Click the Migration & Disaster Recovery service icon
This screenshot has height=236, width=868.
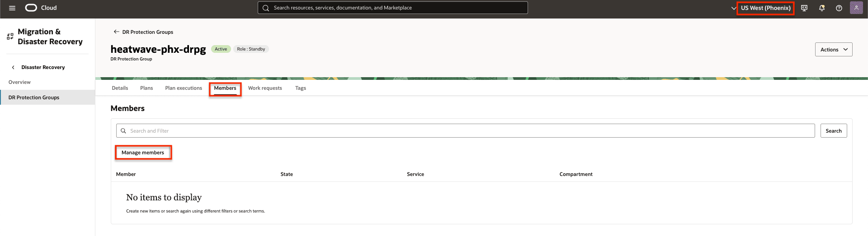[10, 37]
